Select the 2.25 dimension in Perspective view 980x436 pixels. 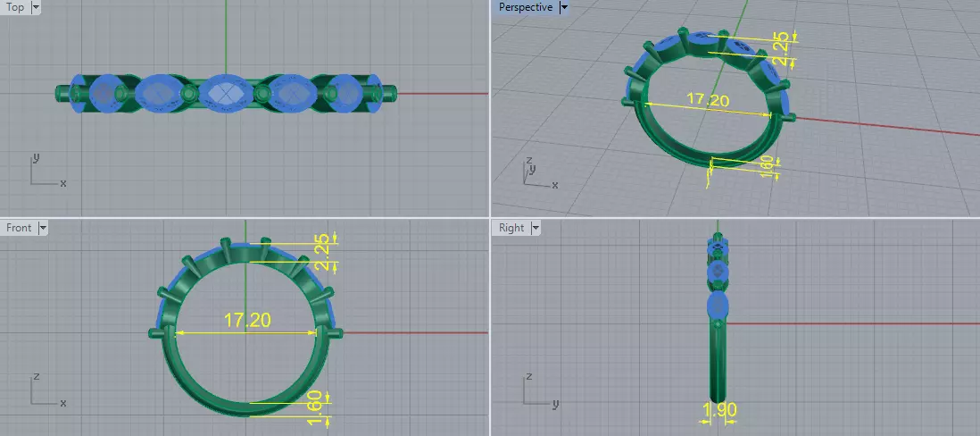783,48
